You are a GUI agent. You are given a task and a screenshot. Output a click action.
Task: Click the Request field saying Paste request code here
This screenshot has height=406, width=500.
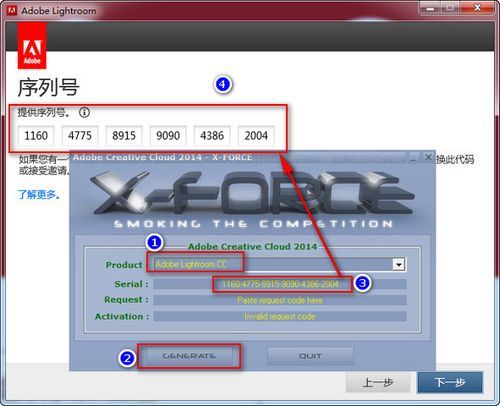pos(280,300)
